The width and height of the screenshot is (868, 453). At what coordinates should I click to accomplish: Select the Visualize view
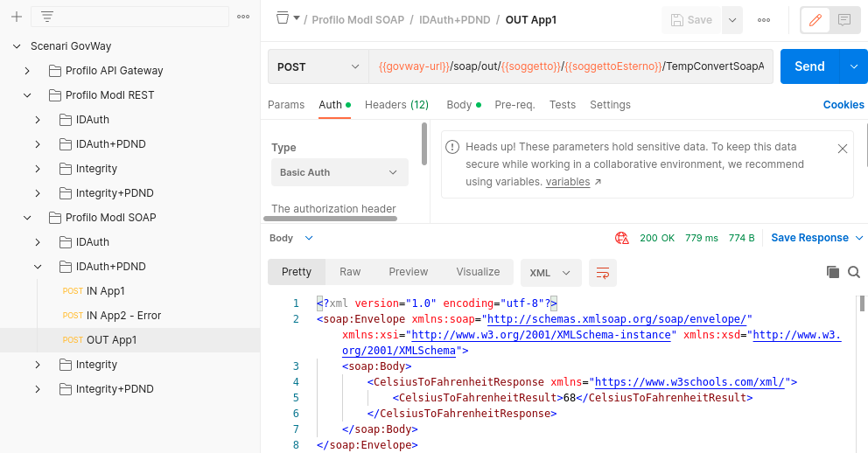click(478, 272)
